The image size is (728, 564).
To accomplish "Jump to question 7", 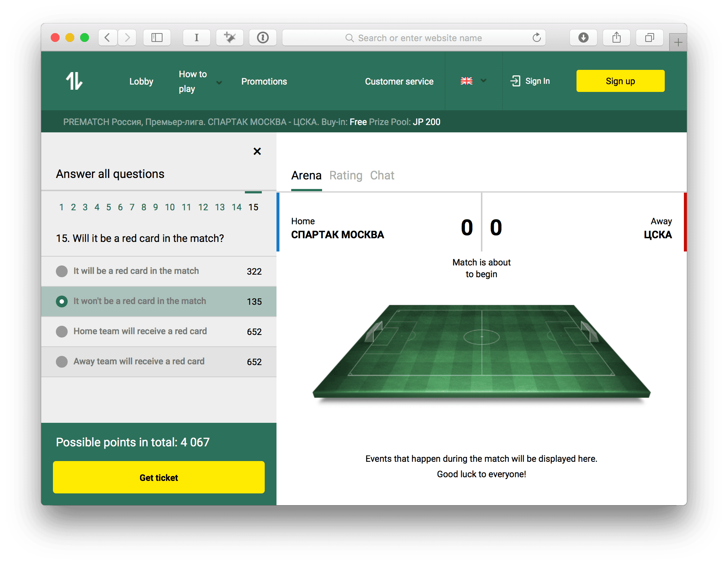I will pyautogui.click(x=132, y=207).
